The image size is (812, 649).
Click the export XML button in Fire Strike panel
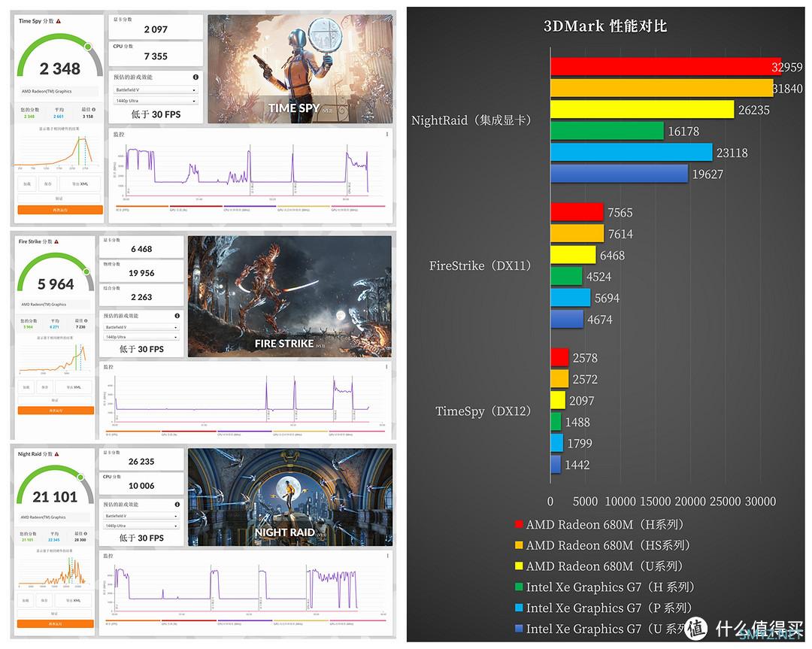(x=74, y=387)
